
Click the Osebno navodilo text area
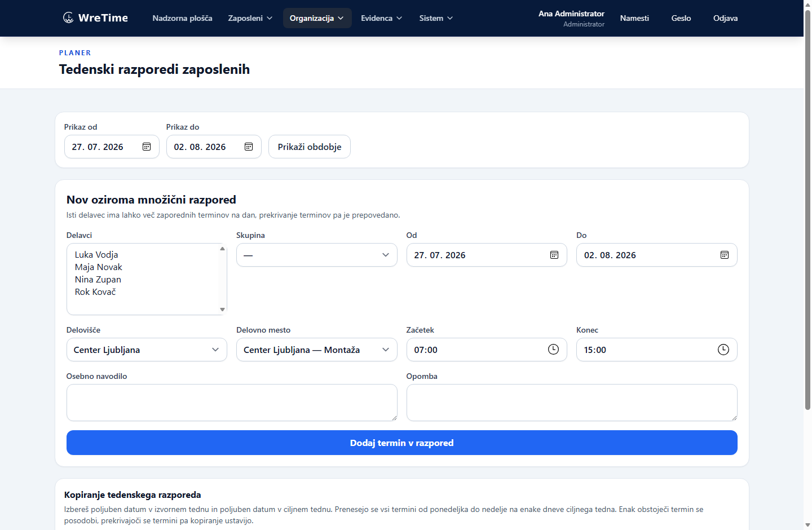pos(232,403)
